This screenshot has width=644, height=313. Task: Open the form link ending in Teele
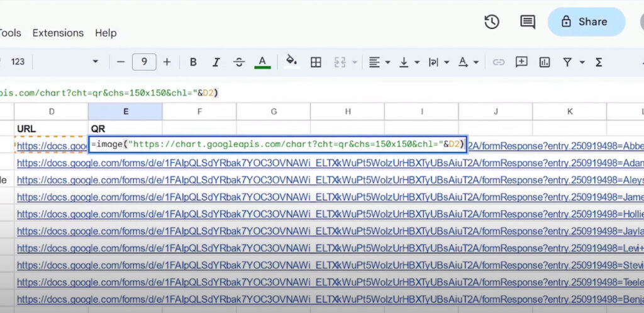point(330,282)
